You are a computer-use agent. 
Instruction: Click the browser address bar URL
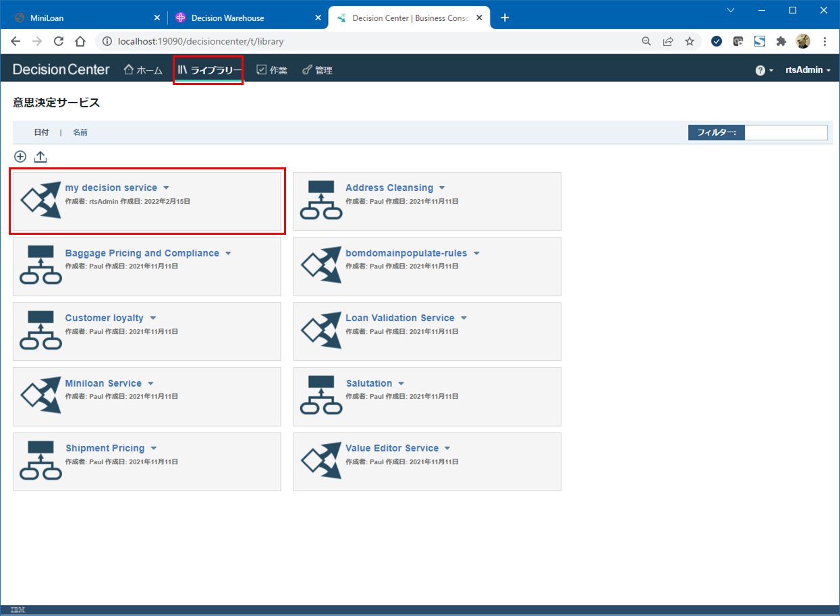coord(200,41)
